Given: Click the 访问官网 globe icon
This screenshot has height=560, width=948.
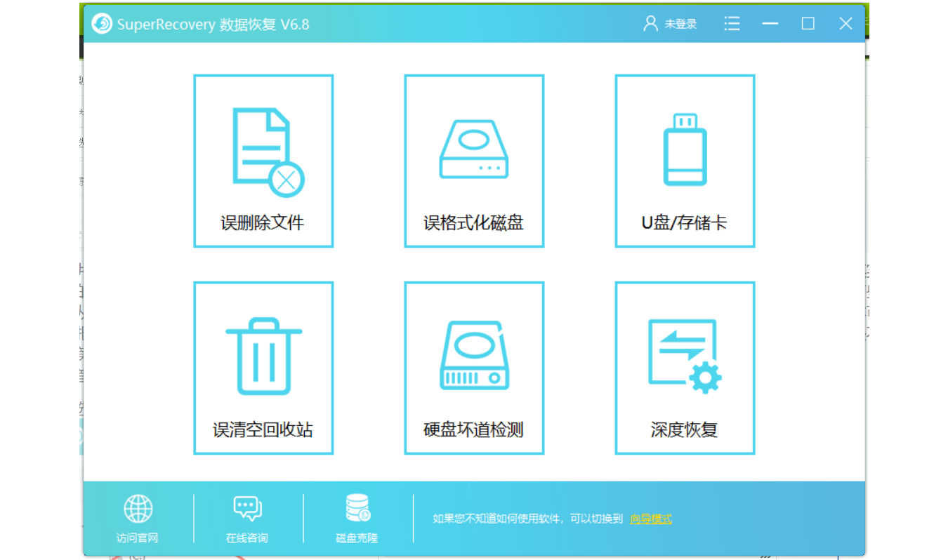Looking at the screenshot, I should click(x=138, y=509).
